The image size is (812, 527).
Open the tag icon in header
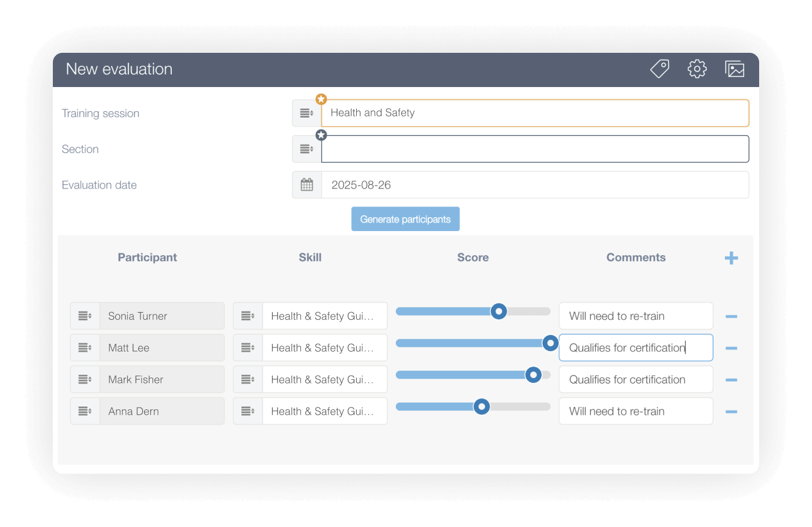click(659, 69)
